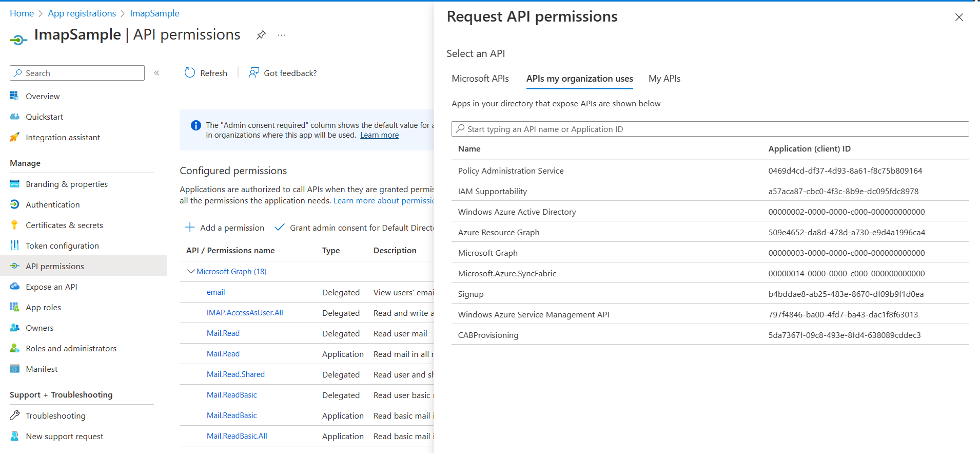Image resolution: width=980 pixels, height=453 pixels.
Task: Open the more options ellipsis menu
Action: click(x=281, y=35)
